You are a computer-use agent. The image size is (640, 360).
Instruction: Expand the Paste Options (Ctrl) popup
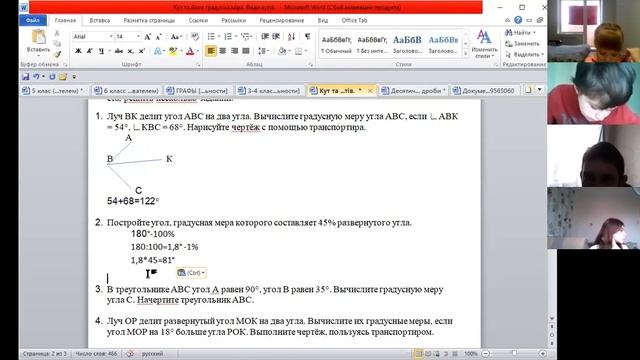coord(191,273)
